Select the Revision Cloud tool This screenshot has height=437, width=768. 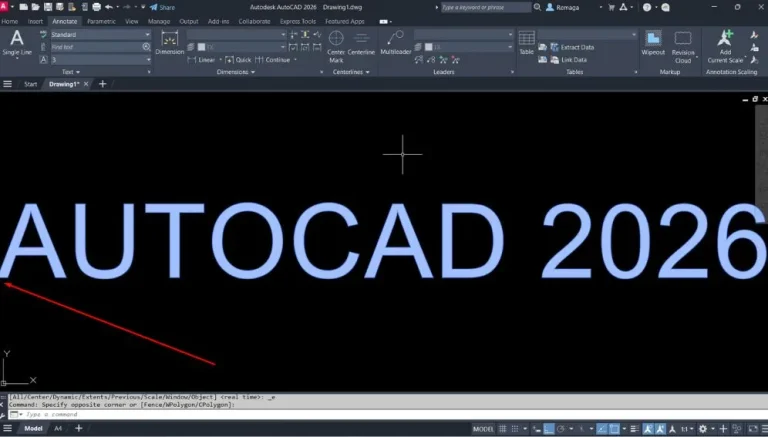[x=683, y=47]
